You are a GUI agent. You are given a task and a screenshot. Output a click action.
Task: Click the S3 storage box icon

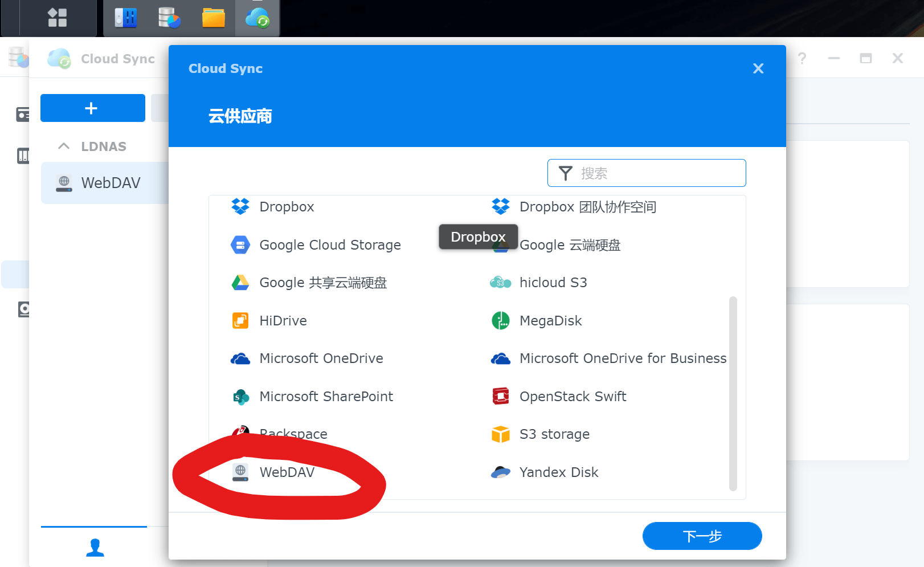(x=501, y=434)
